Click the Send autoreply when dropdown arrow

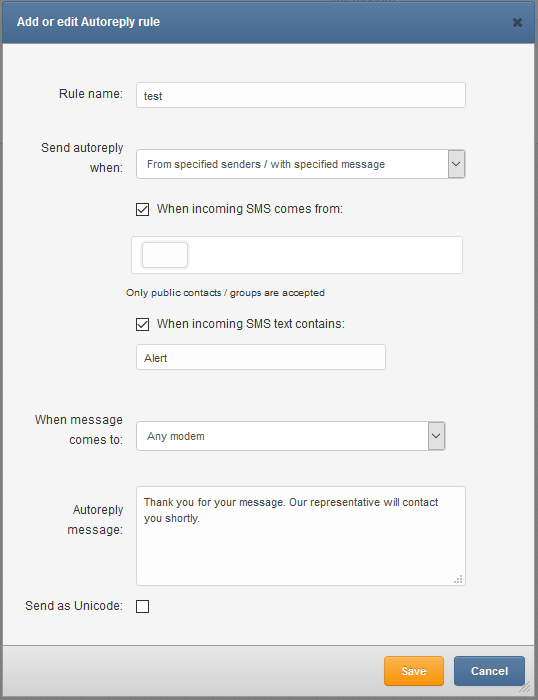pos(456,164)
